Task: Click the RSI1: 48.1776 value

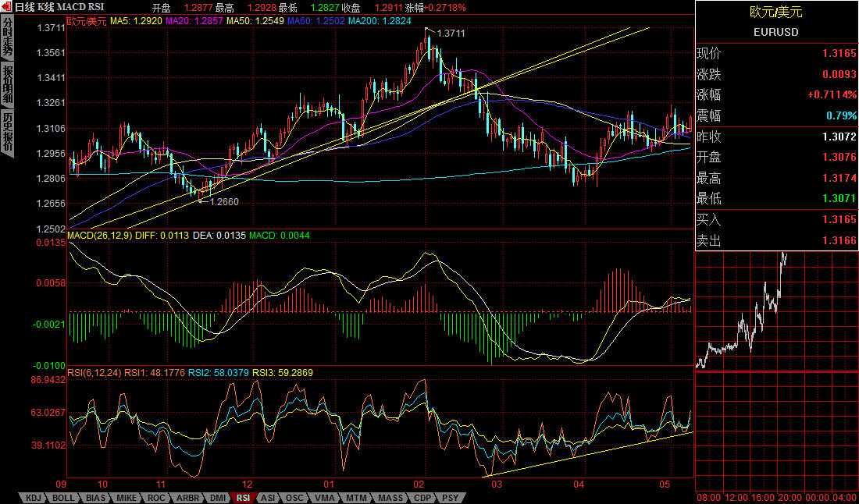Action: pyautogui.click(x=155, y=373)
